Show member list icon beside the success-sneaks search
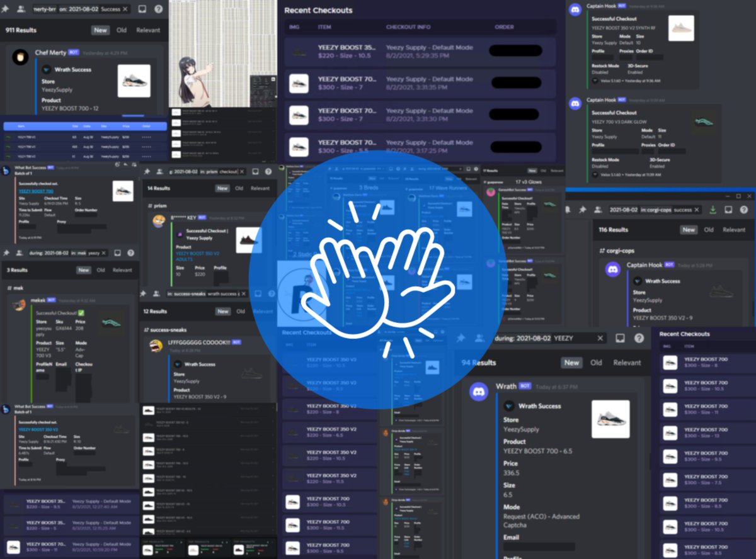Image resolution: width=756 pixels, height=559 pixels. (x=157, y=293)
